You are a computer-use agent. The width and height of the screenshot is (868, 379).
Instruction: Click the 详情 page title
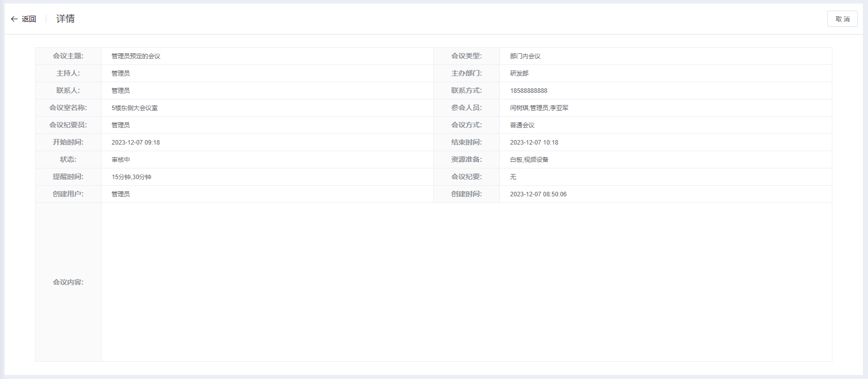click(x=66, y=19)
